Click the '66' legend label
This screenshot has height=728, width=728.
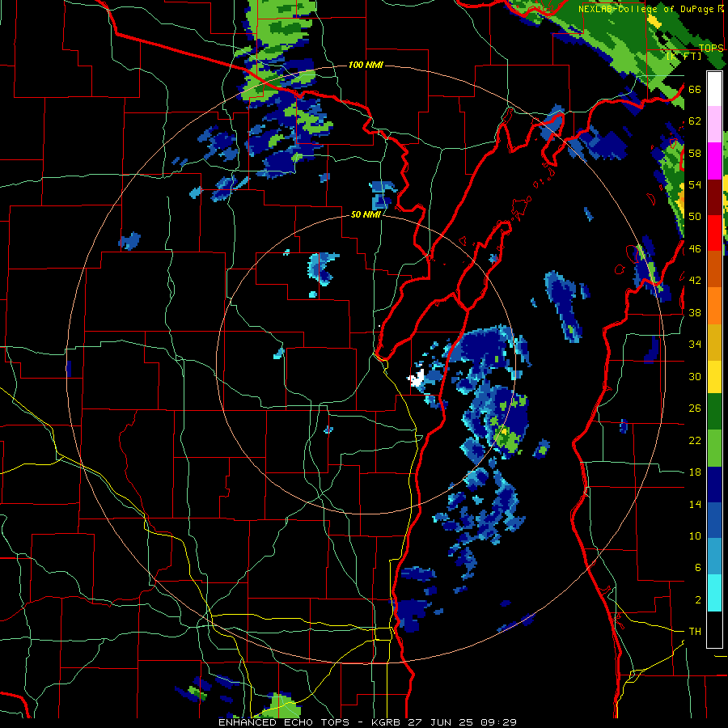[695, 90]
